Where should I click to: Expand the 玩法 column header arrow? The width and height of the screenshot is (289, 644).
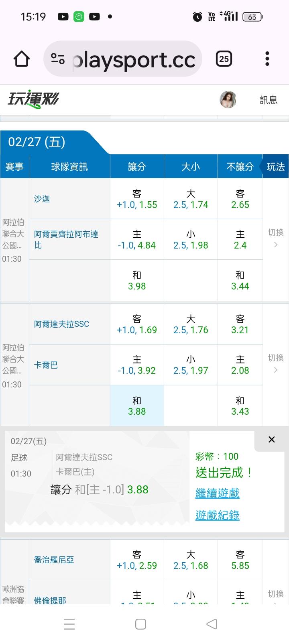coord(275,167)
